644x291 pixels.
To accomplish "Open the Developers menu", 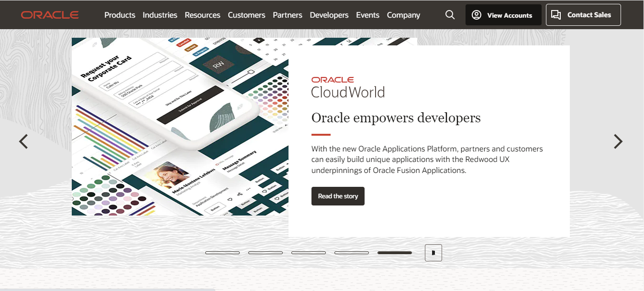I will (329, 15).
